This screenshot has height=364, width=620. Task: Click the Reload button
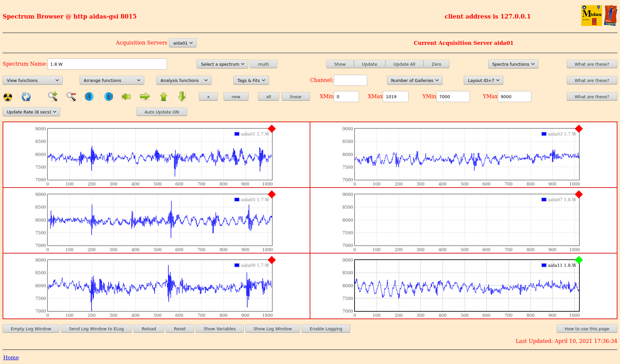point(149,329)
